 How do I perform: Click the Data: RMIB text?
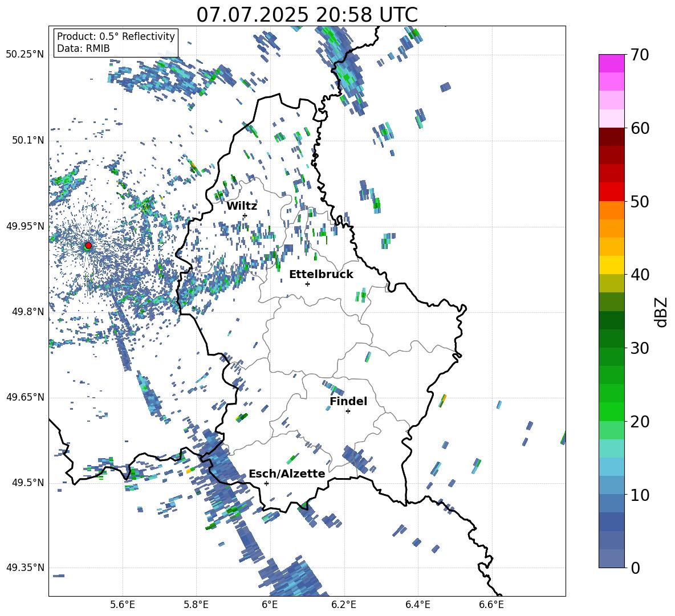click(83, 48)
